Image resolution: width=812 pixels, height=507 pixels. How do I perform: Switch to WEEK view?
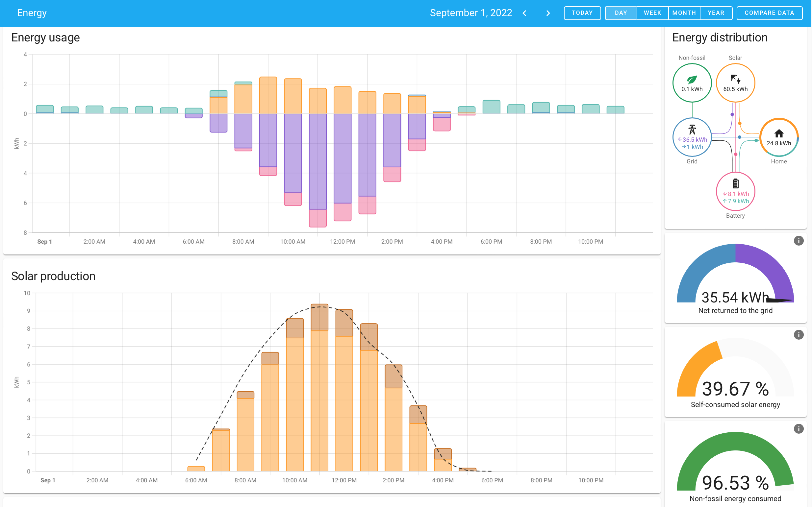652,13
